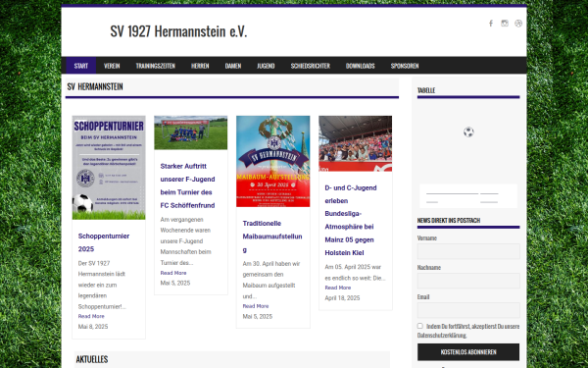Click the Maibaum-Aufstellung poster thumbnail
The image size is (588, 368).
tap(273, 161)
